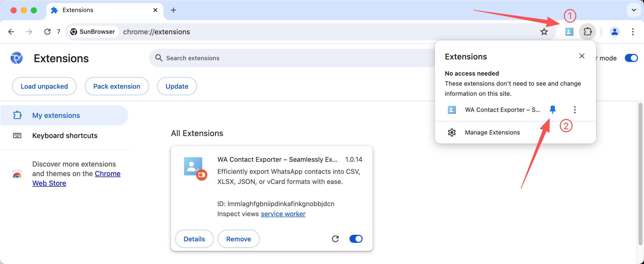Select My extensions in the sidebar

pos(56,115)
